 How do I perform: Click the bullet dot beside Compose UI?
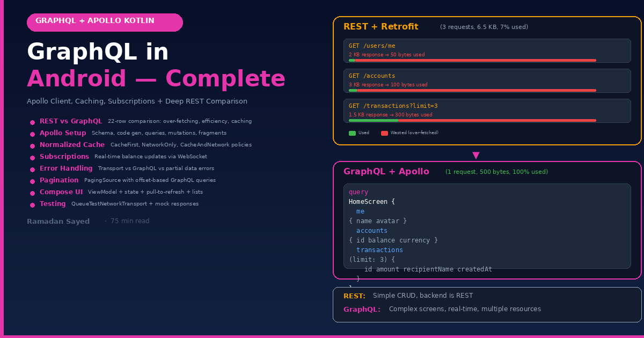pyautogui.click(x=32, y=193)
